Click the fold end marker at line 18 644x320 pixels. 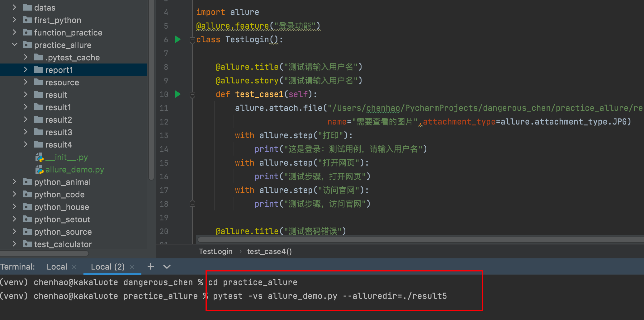click(x=192, y=204)
